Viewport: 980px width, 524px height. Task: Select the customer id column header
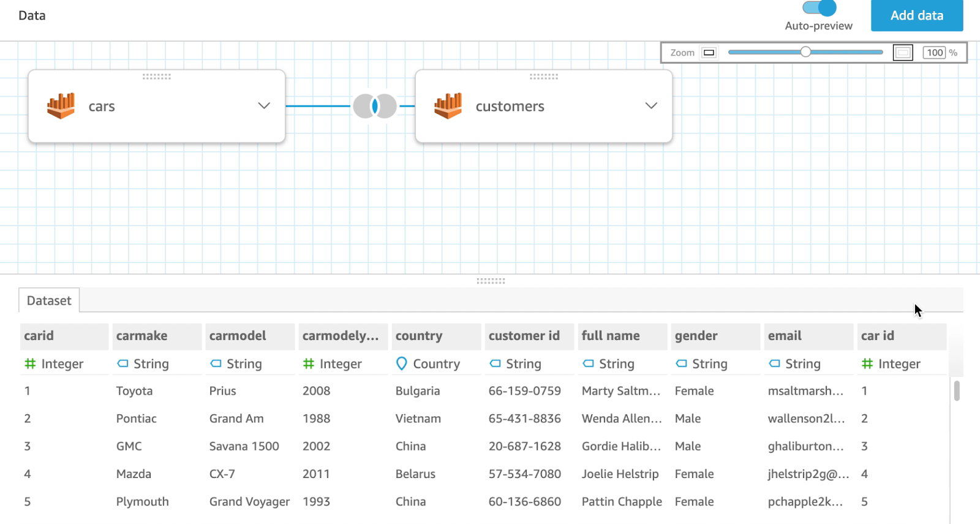(530, 336)
